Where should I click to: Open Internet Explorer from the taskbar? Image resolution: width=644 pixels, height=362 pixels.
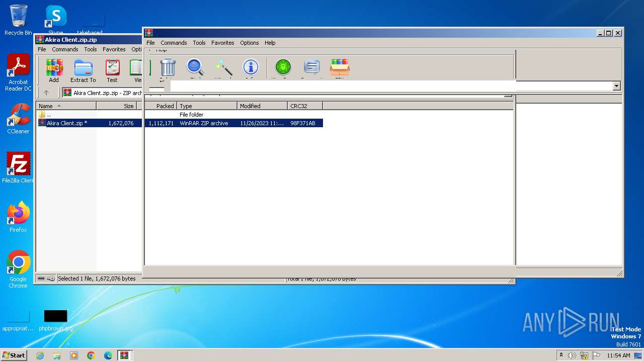40,355
